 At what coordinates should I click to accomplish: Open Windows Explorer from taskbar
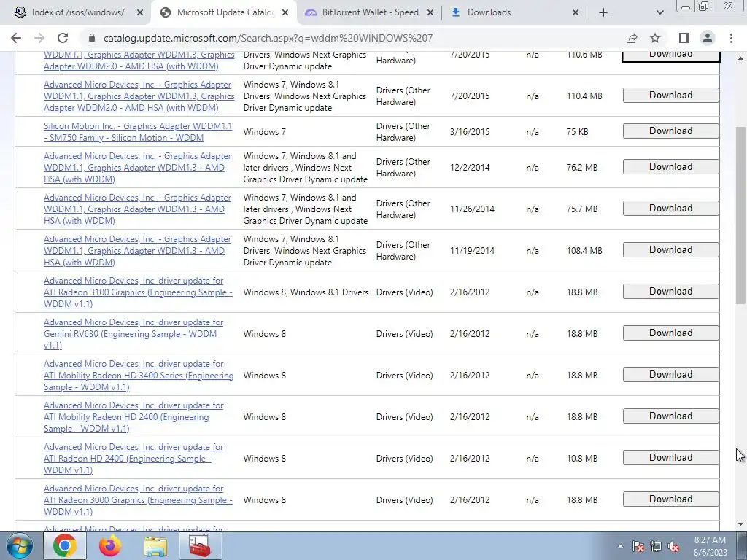point(155,545)
